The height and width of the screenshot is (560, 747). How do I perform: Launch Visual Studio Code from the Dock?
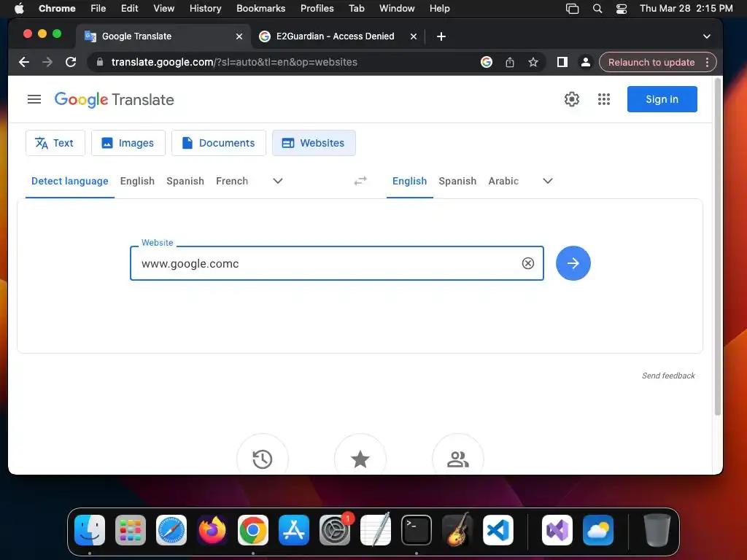coord(498,529)
